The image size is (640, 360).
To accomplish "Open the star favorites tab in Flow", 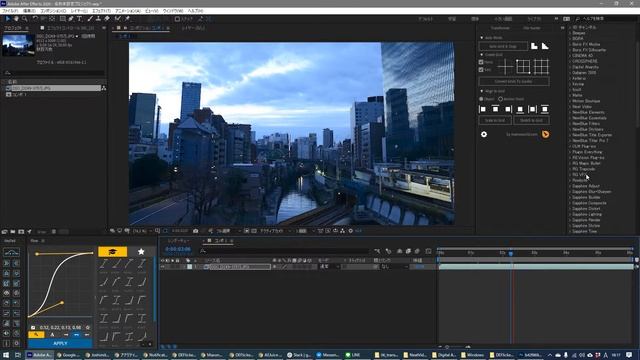I will pos(141,251).
